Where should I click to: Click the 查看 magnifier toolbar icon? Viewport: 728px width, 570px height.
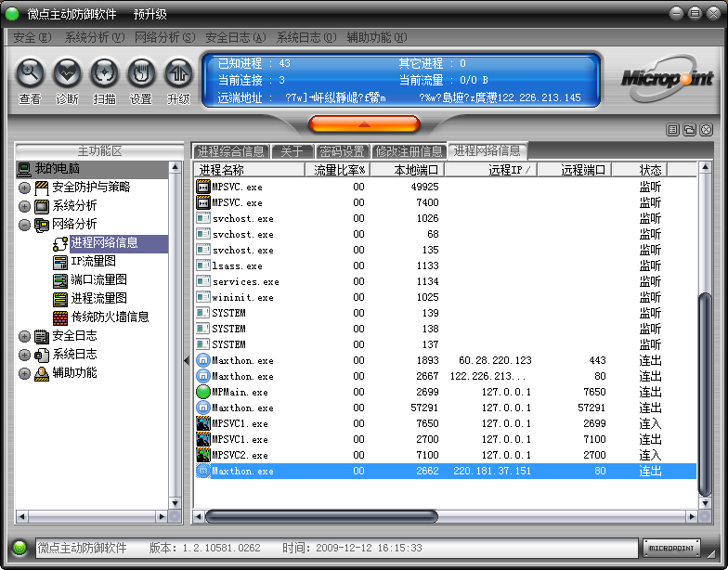[30, 72]
